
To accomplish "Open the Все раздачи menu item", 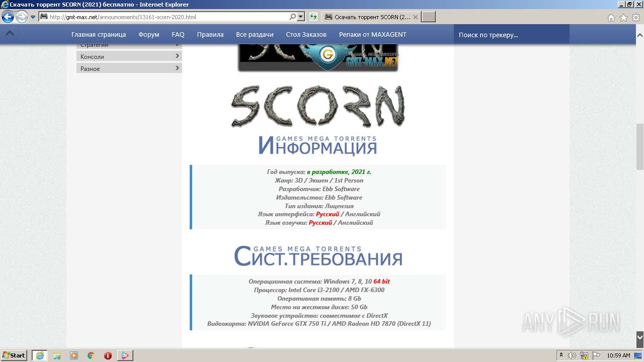I will [255, 35].
